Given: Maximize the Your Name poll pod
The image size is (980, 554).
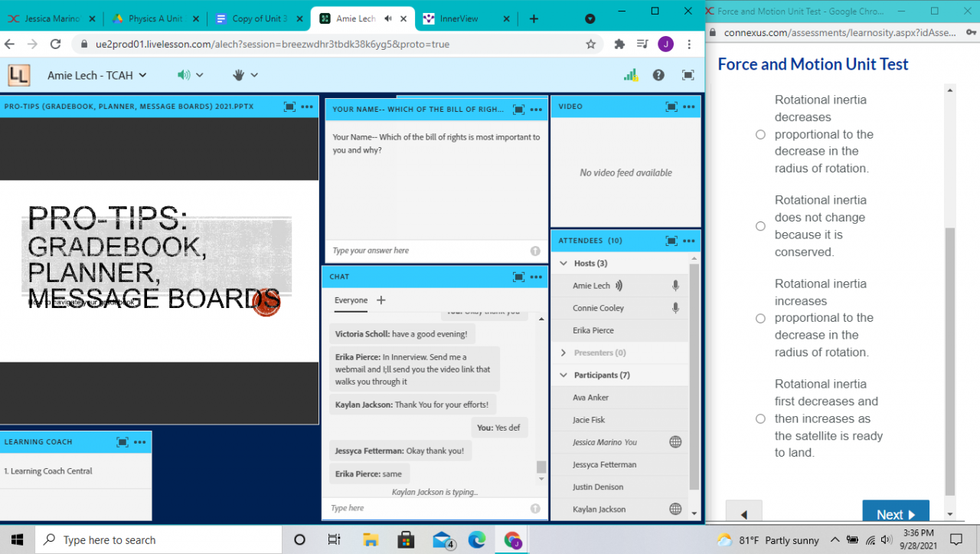Looking at the screenshot, I should 518,110.
